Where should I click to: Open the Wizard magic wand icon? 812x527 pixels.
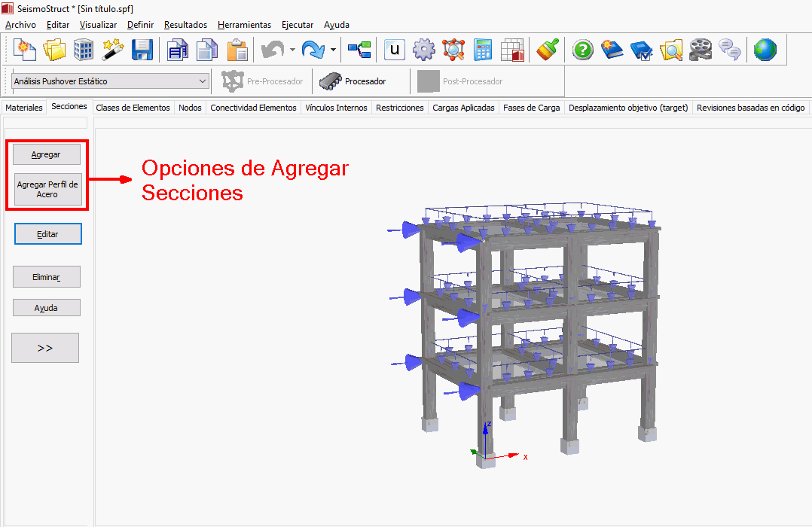pos(112,50)
